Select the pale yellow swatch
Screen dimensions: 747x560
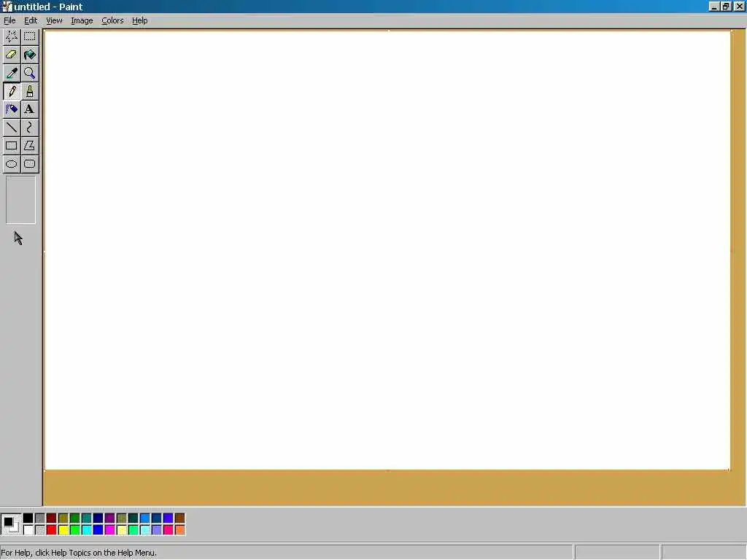[x=122, y=530]
